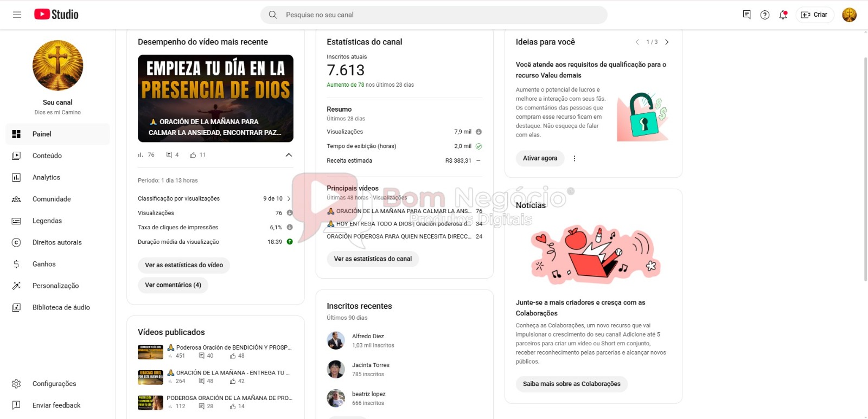This screenshot has height=419, width=868.
Task: Open more options for Valeu demais idea
Action: coord(575,158)
